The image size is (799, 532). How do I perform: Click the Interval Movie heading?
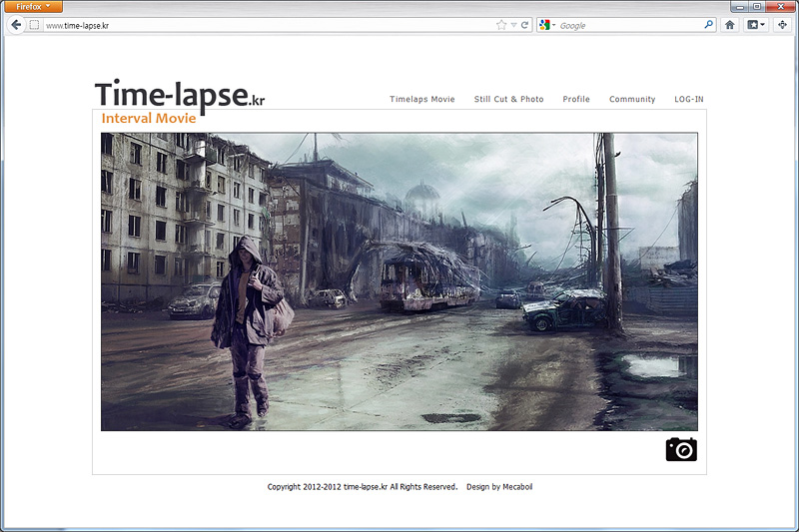click(149, 118)
